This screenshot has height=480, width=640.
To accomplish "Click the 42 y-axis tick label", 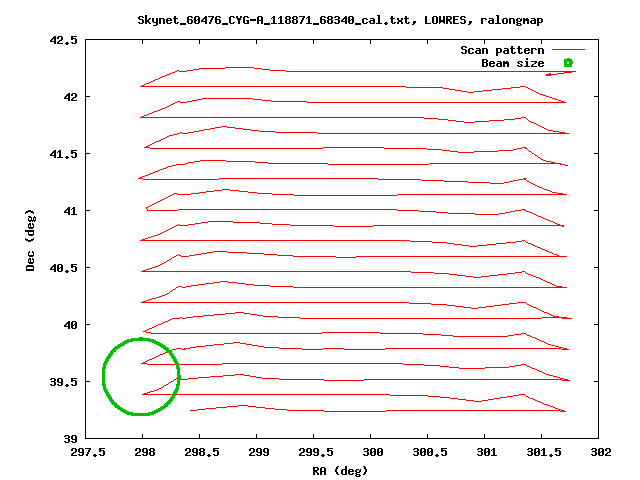I will tap(70, 97).
